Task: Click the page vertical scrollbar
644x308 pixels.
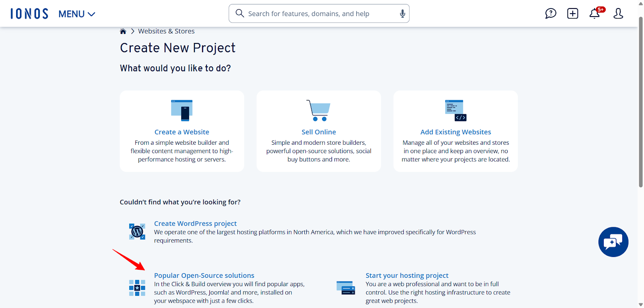Action: tap(641, 102)
